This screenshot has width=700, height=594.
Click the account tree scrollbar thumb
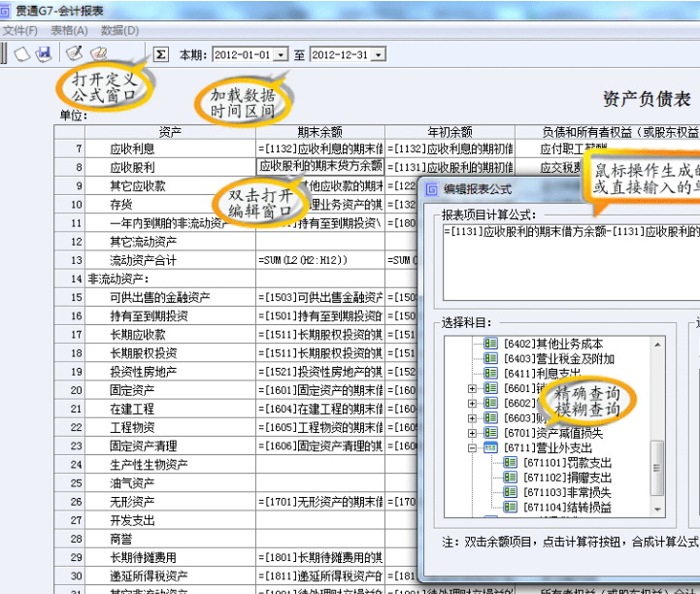pos(657,468)
